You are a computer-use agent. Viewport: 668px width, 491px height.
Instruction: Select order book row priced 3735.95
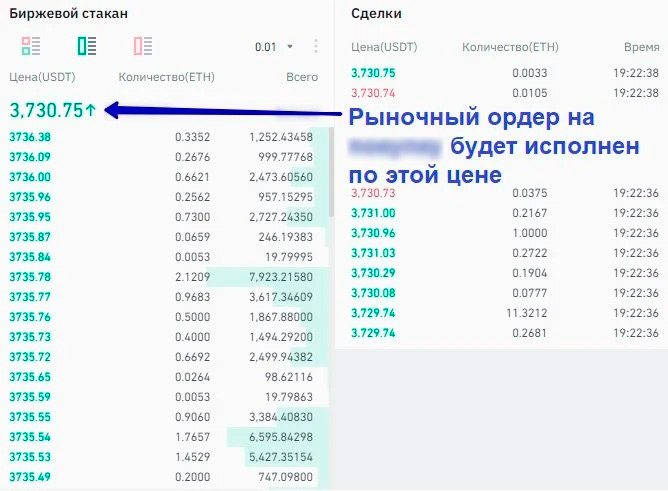pos(164,217)
